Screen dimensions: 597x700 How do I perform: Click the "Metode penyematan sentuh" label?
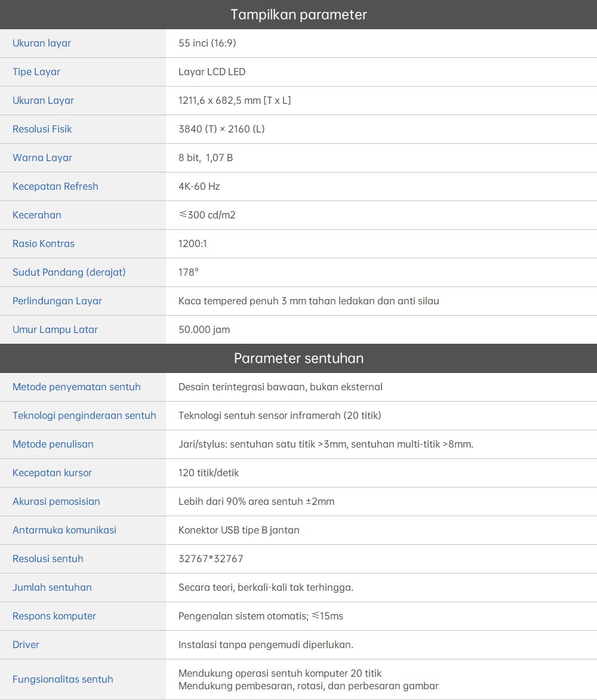coord(76,387)
